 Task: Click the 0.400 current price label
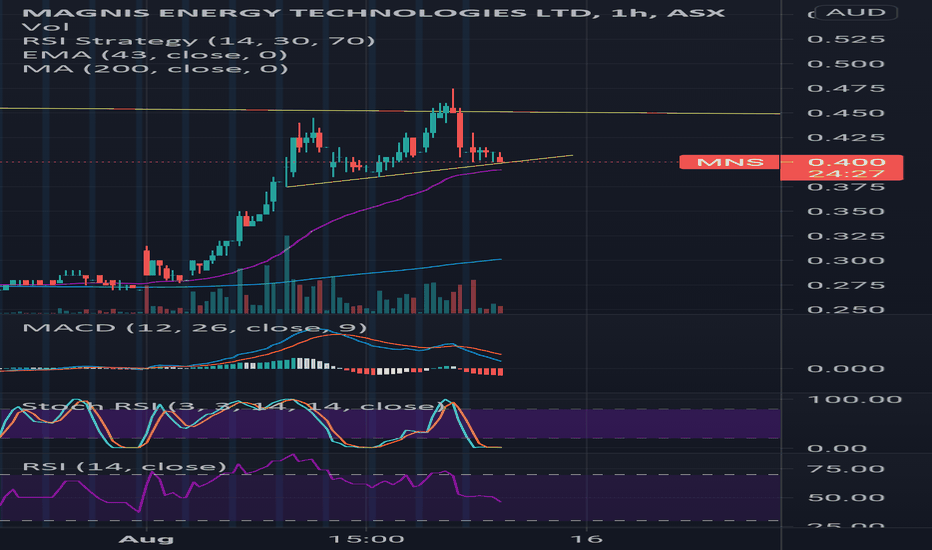point(846,162)
